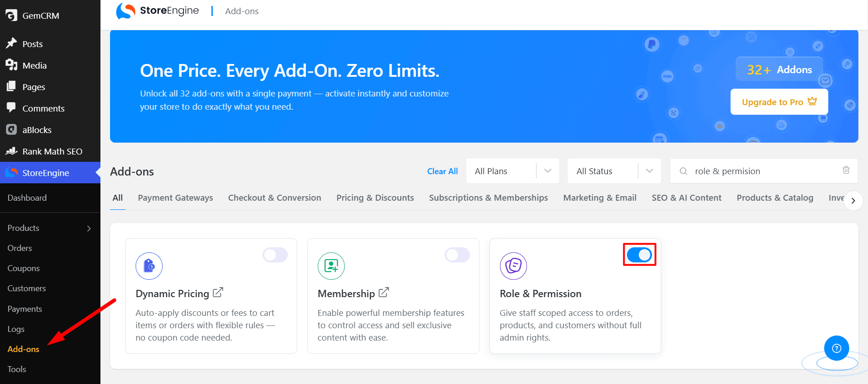Enable the Membership toggle

(x=457, y=255)
